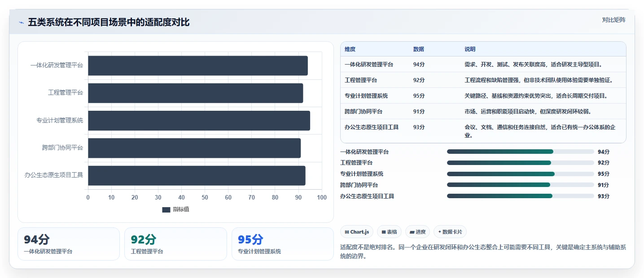
Task: Click the x-axis tick label 100
Action: (x=322, y=197)
